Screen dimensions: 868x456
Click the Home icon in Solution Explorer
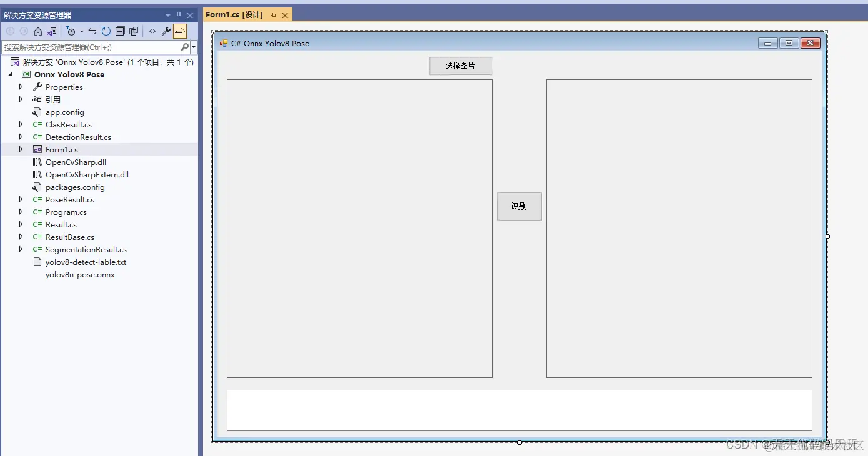tap(38, 31)
